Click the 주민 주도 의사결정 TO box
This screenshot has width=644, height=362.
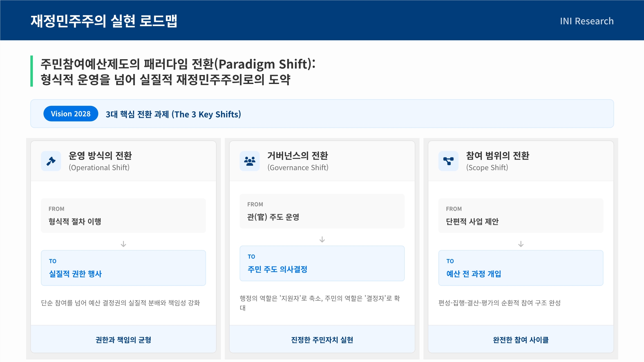(x=322, y=264)
